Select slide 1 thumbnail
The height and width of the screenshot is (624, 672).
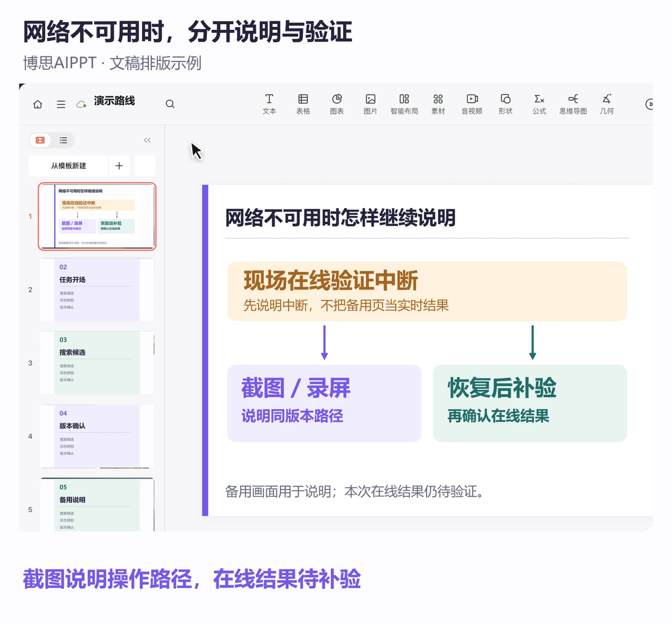97,216
